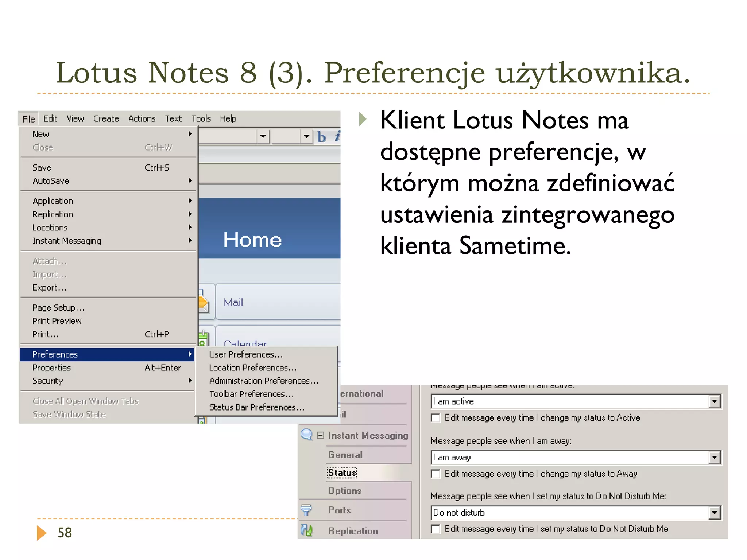Click the italic 'i' toolbar icon
This screenshot has width=747, height=560.
pos(337,136)
